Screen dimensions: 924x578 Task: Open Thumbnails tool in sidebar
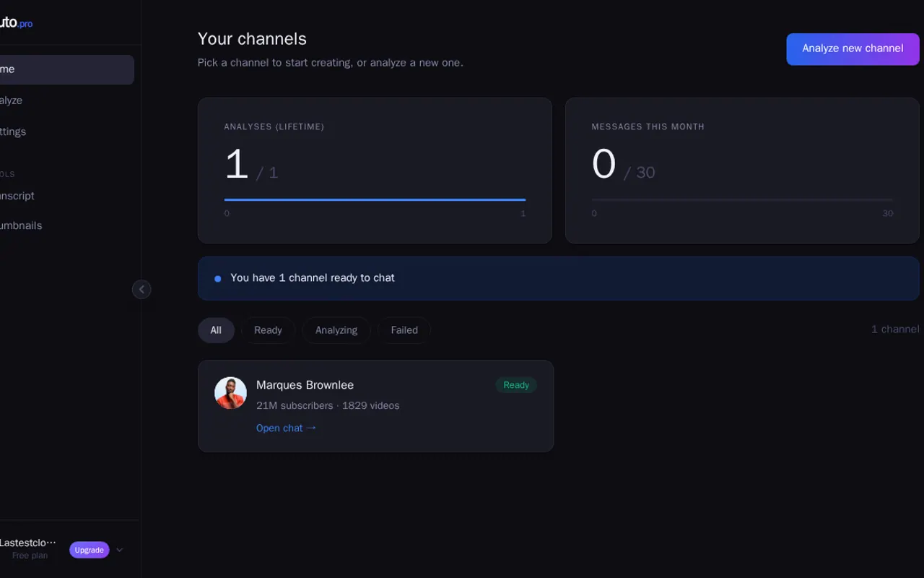tap(66, 225)
